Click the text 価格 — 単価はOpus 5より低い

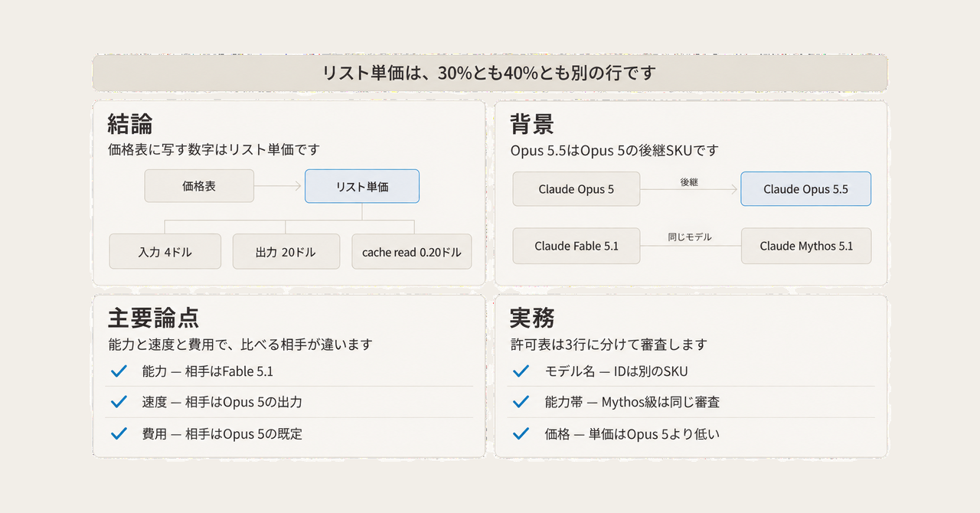pos(632,433)
